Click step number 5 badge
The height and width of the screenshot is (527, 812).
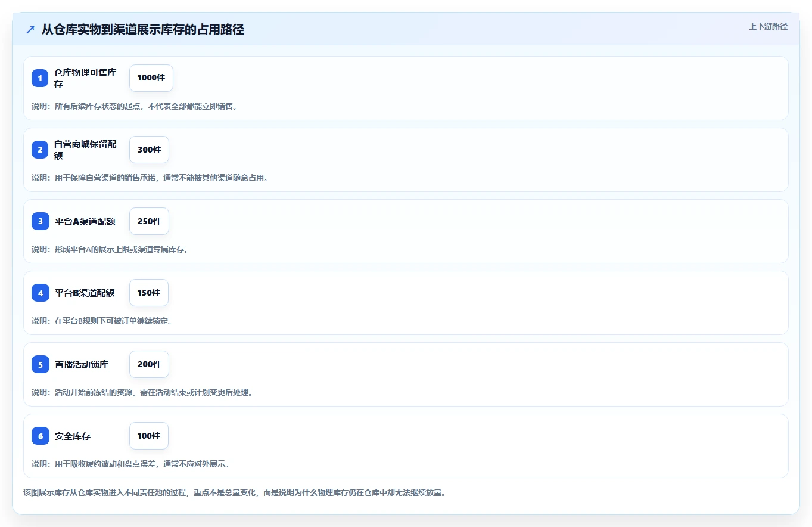point(40,364)
